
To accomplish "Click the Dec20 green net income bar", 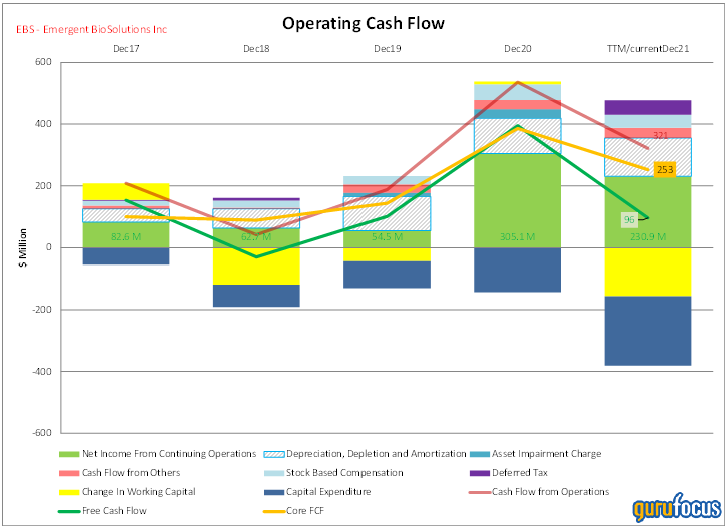I will click(518, 200).
